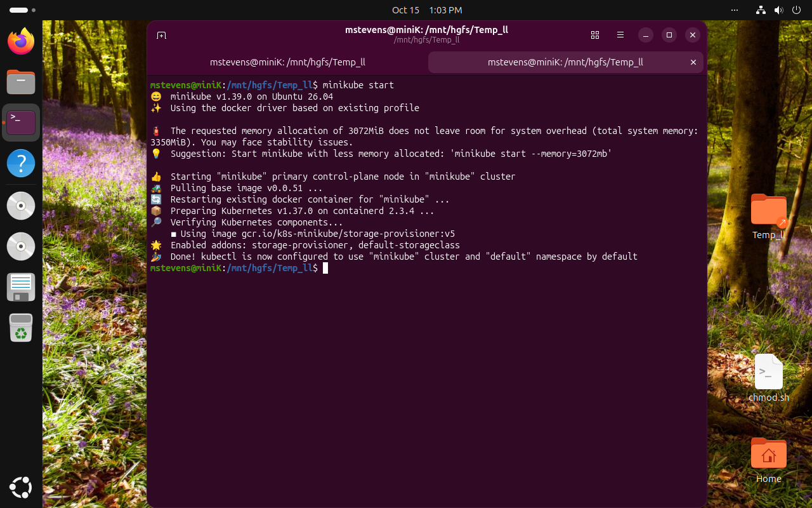812x508 pixels.
Task: Click 'Using the docker driver' line
Action: click(x=295, y=108)
